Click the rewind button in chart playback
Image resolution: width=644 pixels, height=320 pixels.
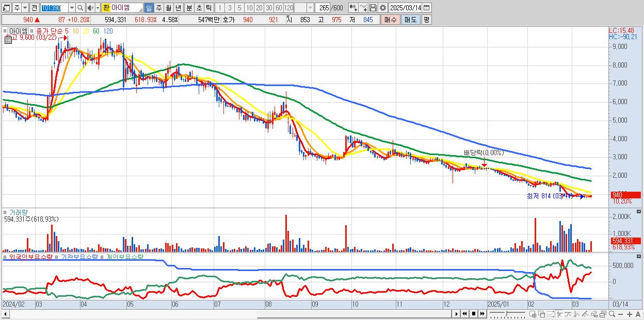click(464, 314)
